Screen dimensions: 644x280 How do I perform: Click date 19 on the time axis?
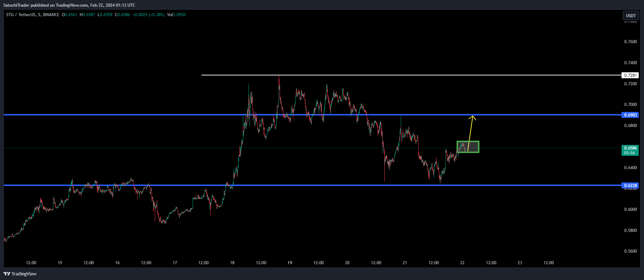[290, 263]
